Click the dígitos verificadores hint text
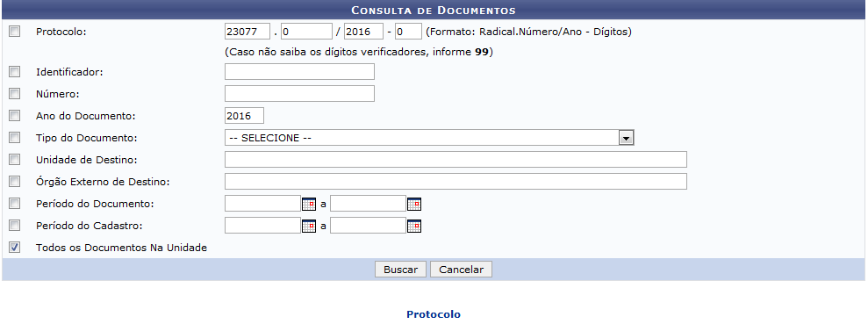This screenshot has width=868, height=324. point(359,53)
